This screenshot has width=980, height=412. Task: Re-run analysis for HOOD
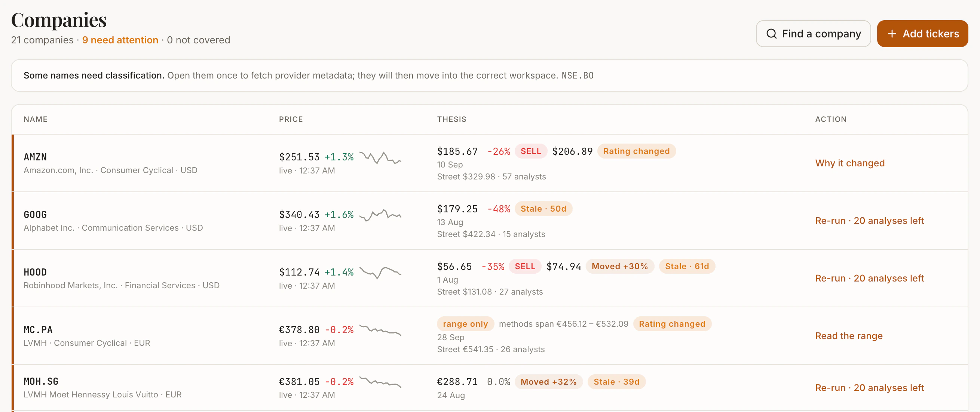[869, 278]
